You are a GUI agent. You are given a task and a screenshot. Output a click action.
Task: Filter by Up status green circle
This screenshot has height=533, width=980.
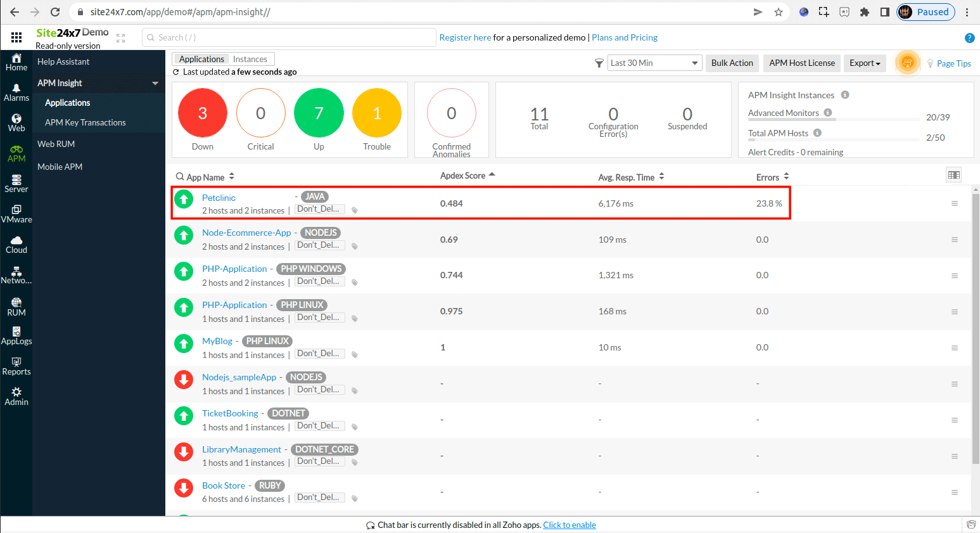coord(319,113)
